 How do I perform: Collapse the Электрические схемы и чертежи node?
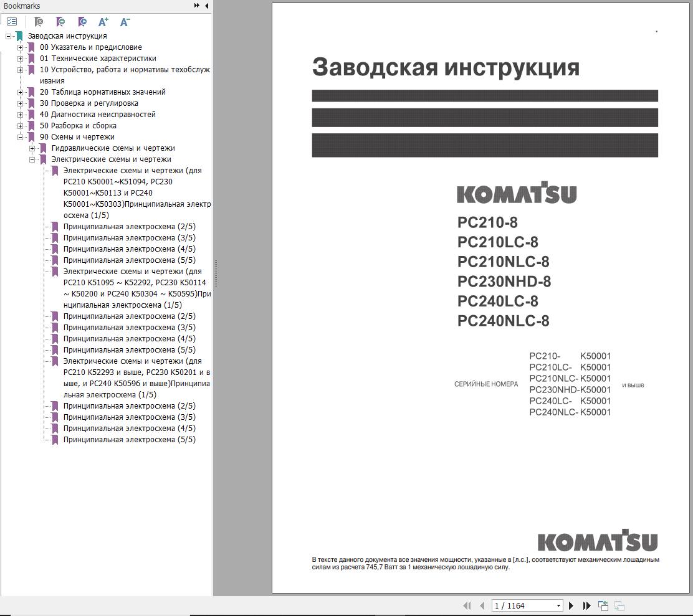32,160
